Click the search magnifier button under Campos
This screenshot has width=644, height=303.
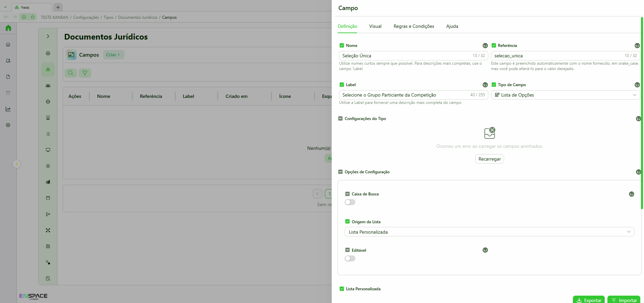(71, 73)
